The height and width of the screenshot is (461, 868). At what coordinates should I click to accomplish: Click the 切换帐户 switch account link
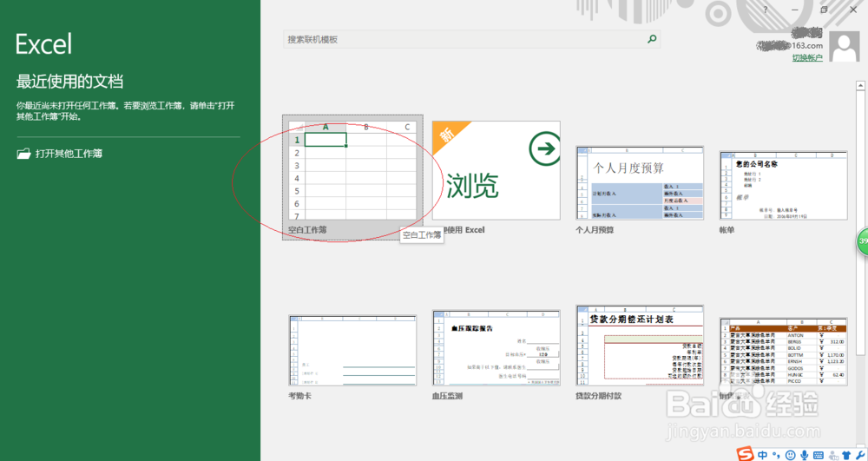point(807,57)
